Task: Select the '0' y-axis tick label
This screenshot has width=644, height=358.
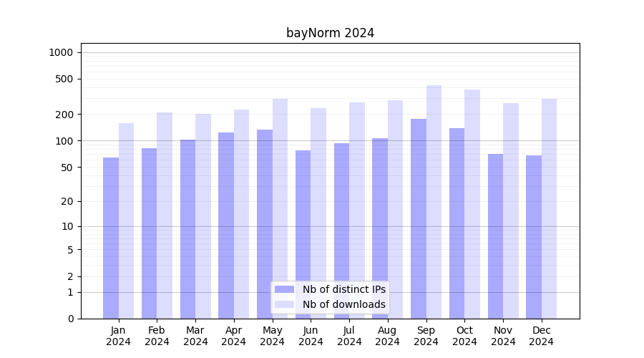Action: 70,319
